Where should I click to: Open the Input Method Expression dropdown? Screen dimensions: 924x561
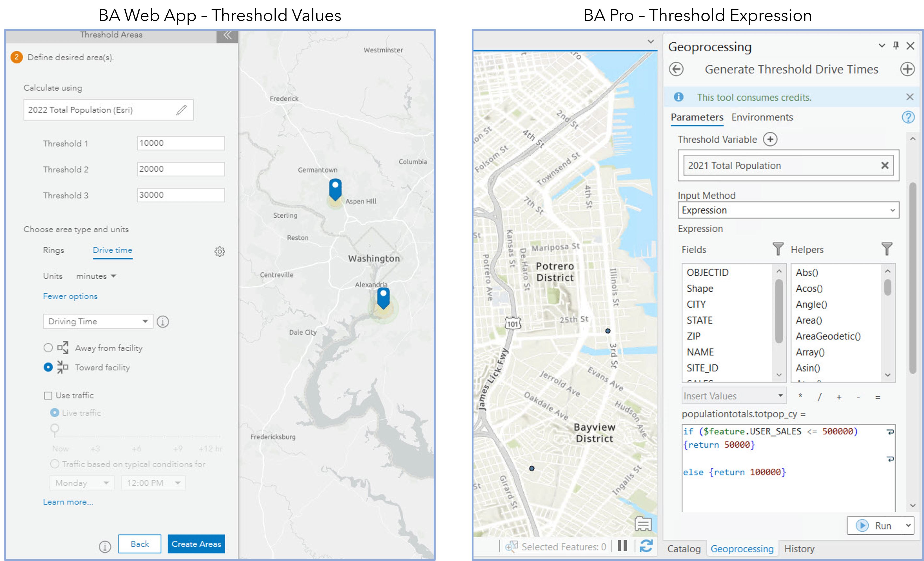pos(788,210)
